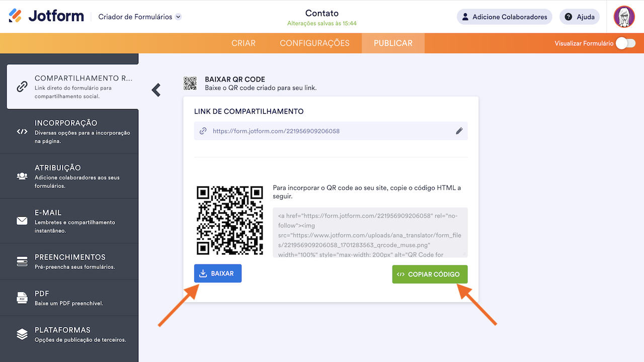The image size is (644, 362).
Task: Click the Jotform logo
Action: (46, 16)
